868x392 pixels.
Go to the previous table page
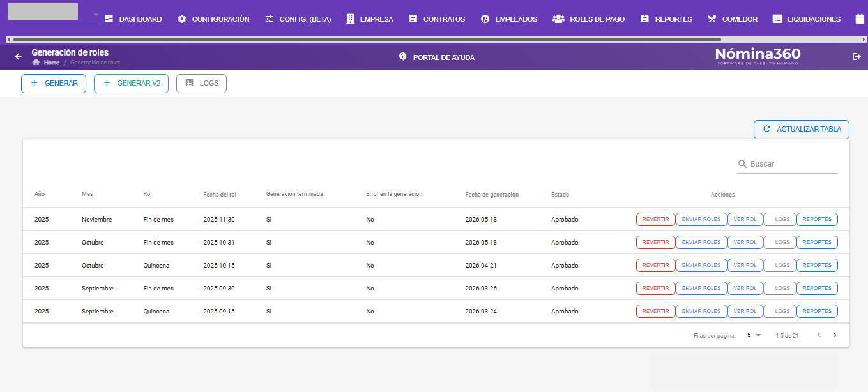pyautogui.click(x=819, y=335)
